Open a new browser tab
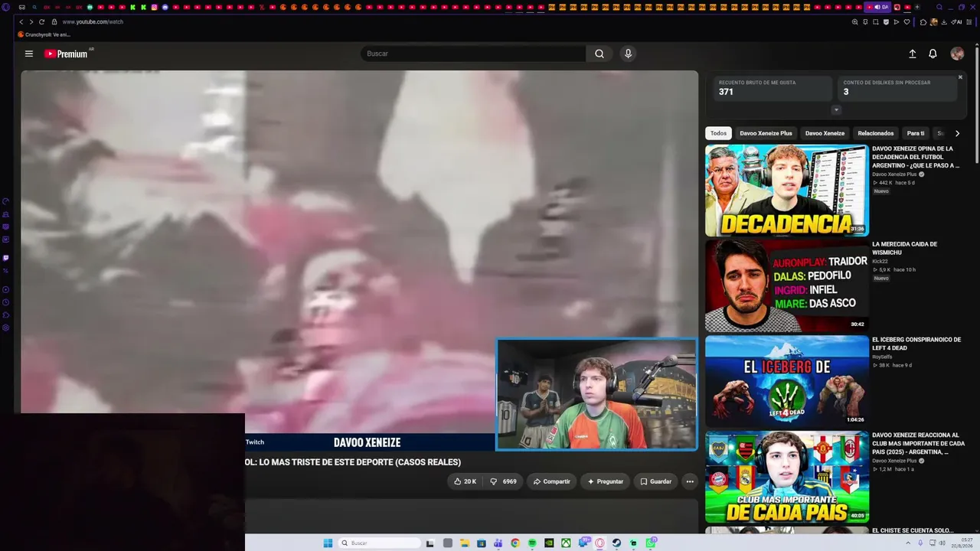Screen dimensions: 980x551 tap(917, 7)
